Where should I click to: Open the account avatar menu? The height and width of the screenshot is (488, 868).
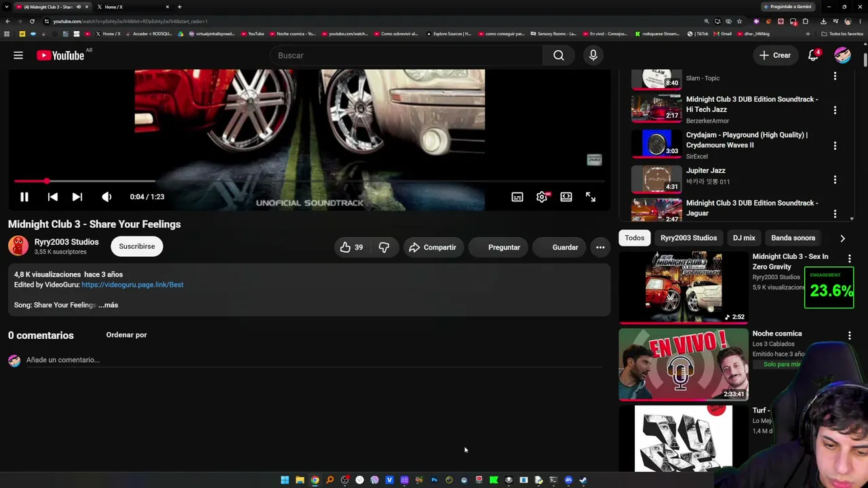(842, 56)
